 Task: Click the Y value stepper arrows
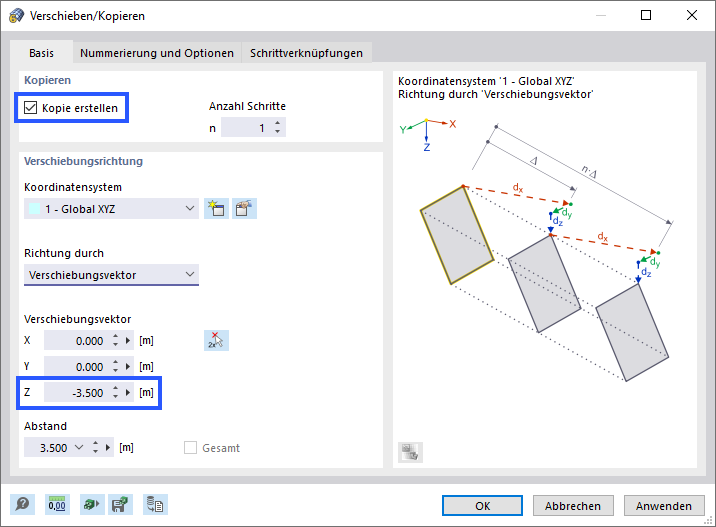pyautogui.click(x=116, y=366)
